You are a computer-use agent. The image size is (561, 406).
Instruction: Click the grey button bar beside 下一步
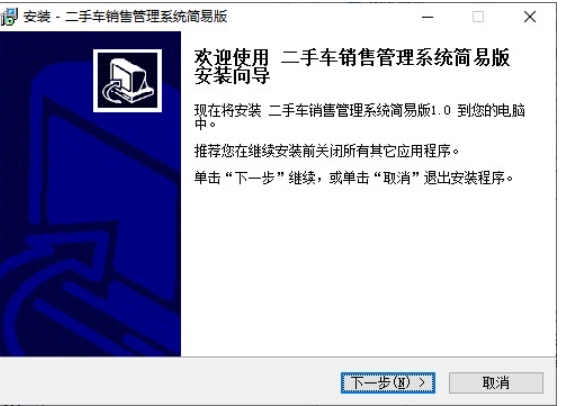pos(168,382)
